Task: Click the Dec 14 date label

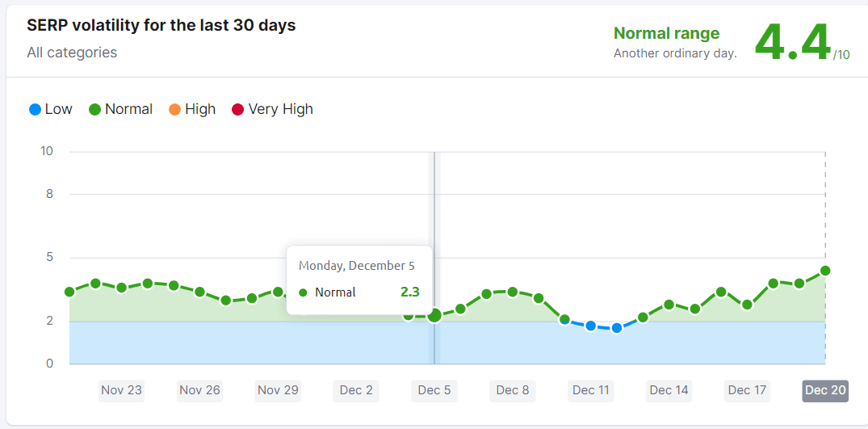Action: (x=669, y=390)
